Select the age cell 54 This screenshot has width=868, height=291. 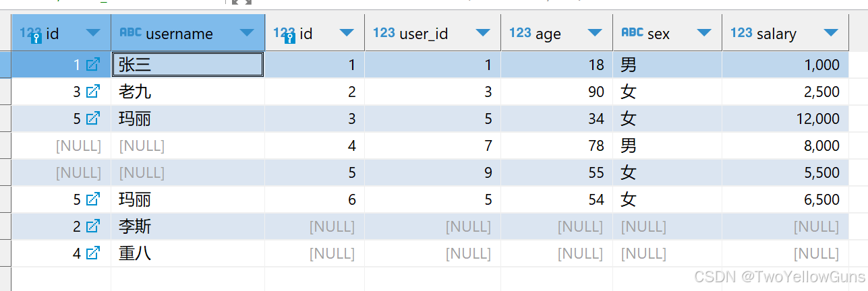pos(556,199)
